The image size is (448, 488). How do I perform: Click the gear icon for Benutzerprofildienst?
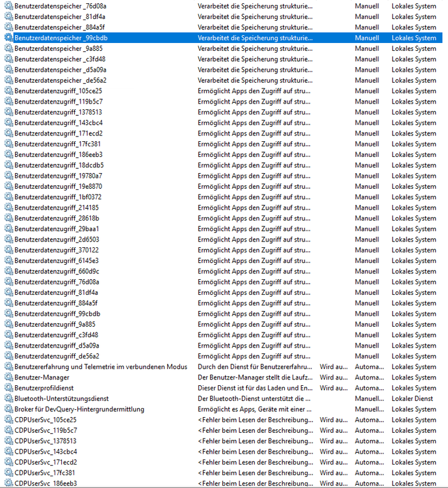click(8, 388)
